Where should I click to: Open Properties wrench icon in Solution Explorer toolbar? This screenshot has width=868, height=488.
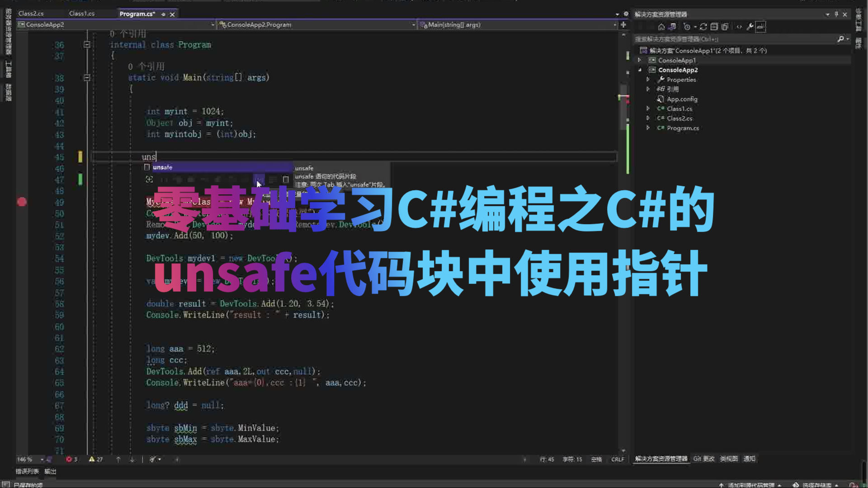(750, 27)
